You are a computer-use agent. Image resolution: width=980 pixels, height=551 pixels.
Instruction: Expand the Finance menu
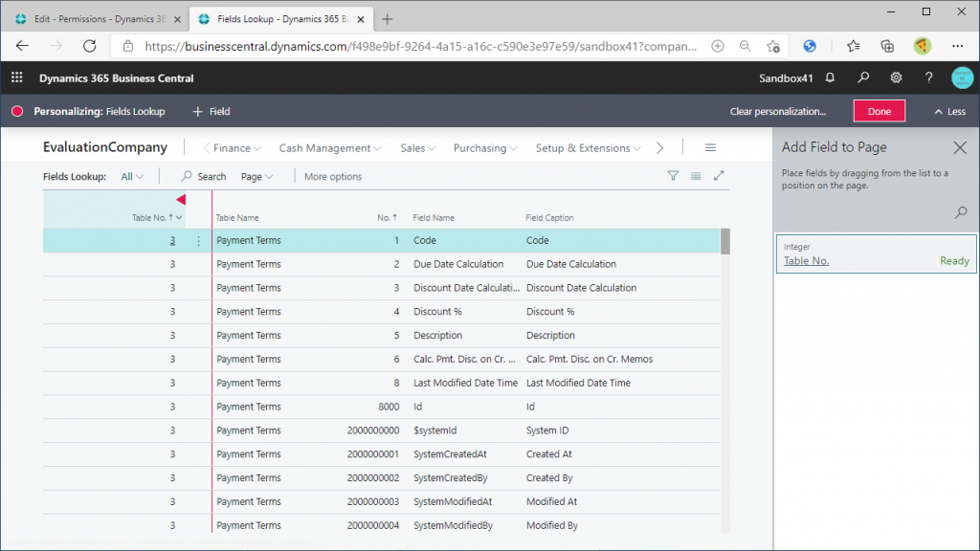[237, 148]
